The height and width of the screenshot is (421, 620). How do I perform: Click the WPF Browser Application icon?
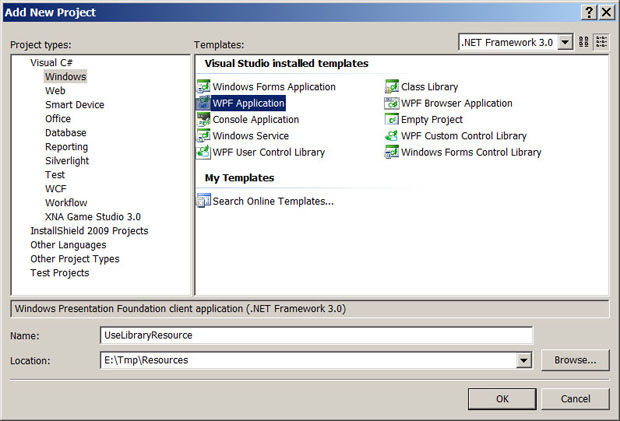(x=392, y=103)
